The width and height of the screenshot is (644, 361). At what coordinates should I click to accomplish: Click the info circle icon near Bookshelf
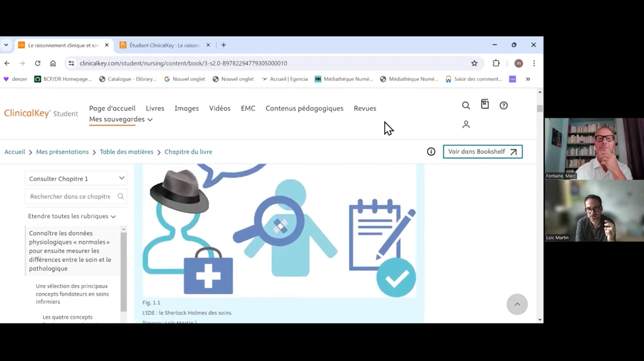[x=431, y=152]
